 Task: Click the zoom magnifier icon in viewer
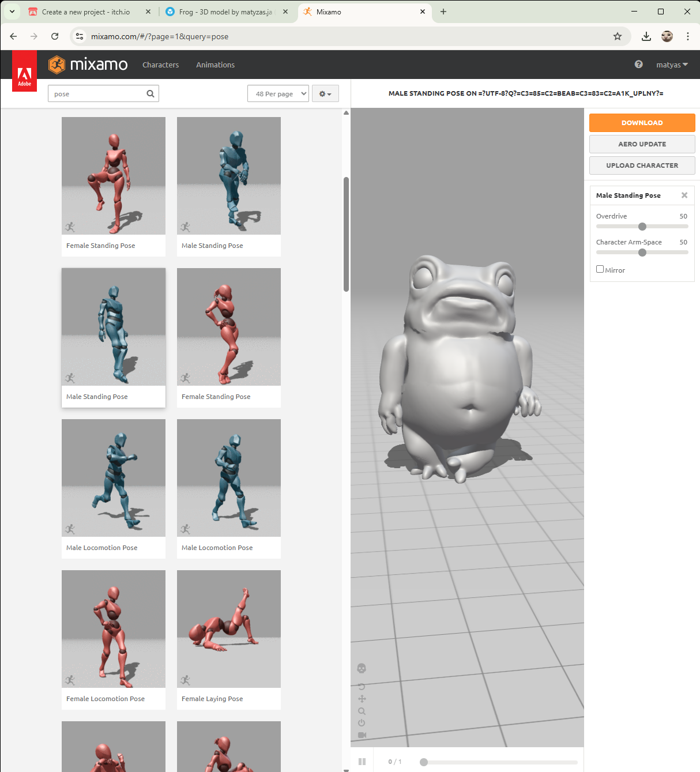click(362, 711)
